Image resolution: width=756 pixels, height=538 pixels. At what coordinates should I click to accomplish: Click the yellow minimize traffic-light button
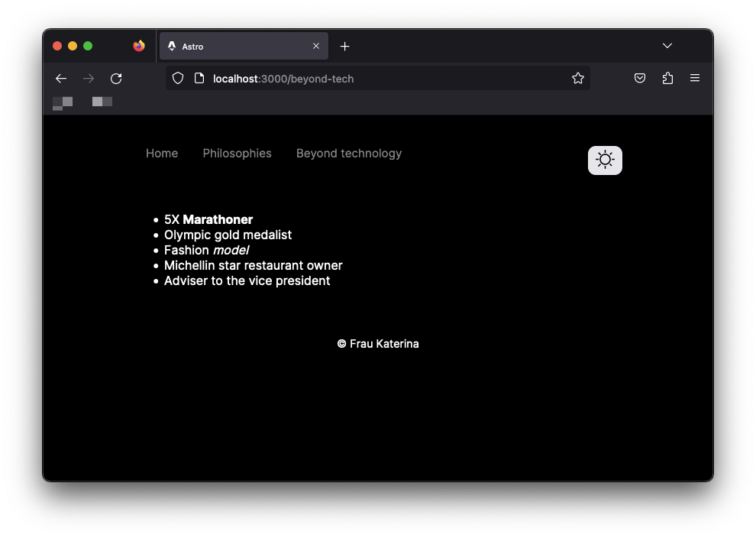click(73, 45)
